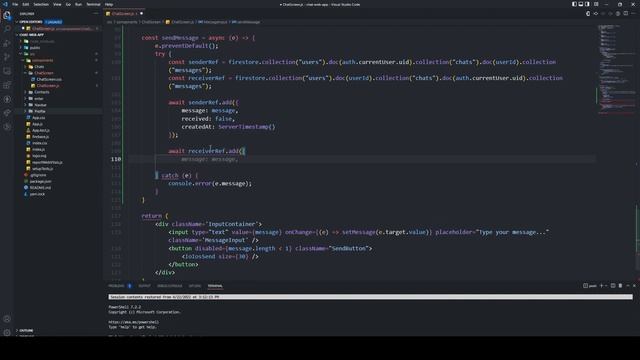Screen dimensions: 640x360
Task: Click the VS Code logo in title bar
Action: click(x=5, y=4)
